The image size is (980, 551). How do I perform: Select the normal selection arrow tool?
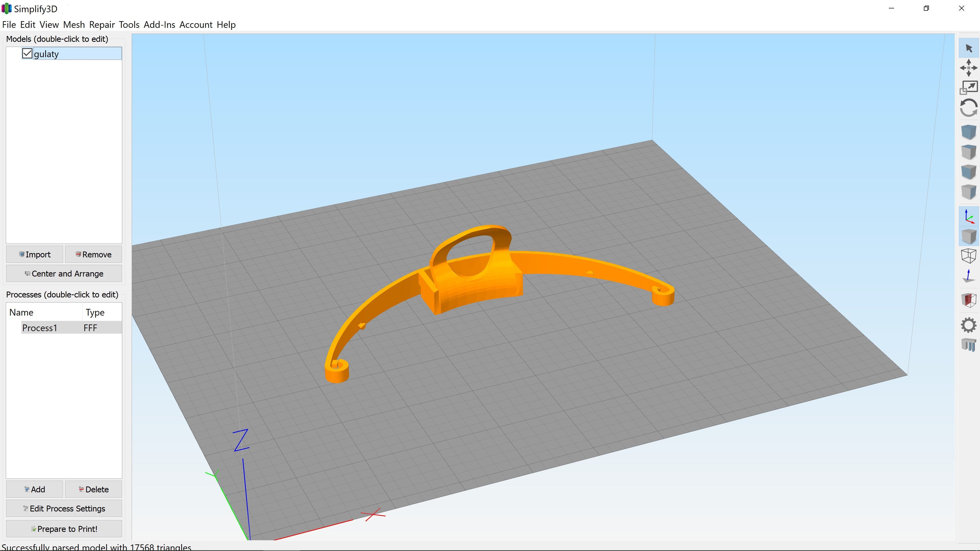[969, 48]
